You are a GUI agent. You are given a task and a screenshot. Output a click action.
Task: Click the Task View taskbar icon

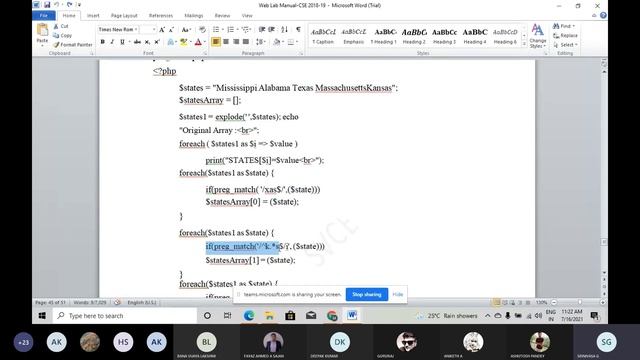click(x=227, y=316)
